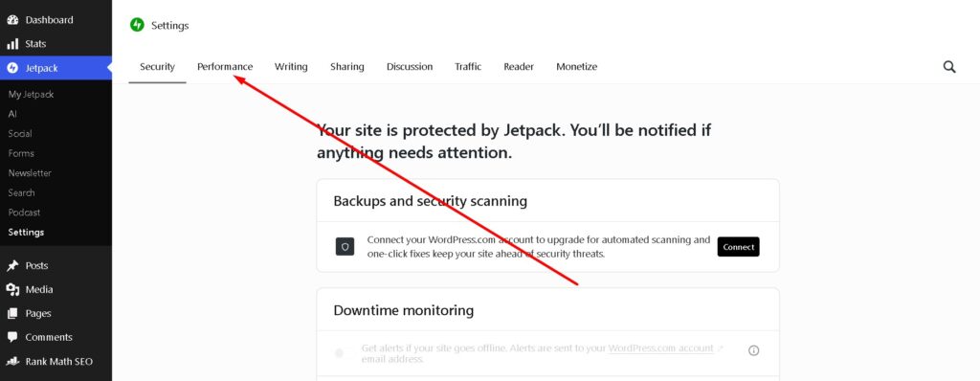Screen dimensions: 980x381
Task: Open the Dashboard icon in the sidebar
Action: (x=12, y=20)
